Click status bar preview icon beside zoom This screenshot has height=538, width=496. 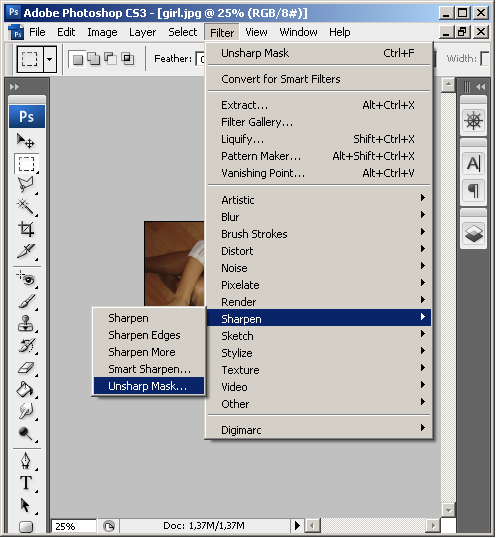(x=109, y=526)
